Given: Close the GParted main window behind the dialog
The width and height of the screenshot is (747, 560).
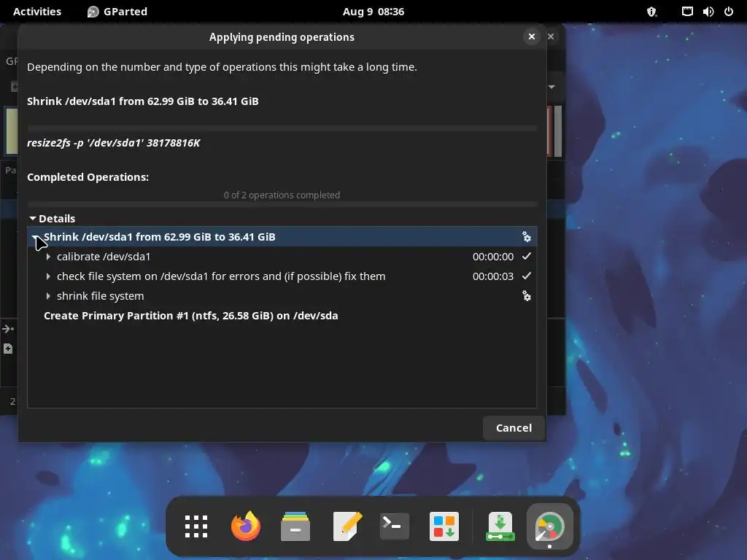Looking at the screenshot, I should coord(551,36).
